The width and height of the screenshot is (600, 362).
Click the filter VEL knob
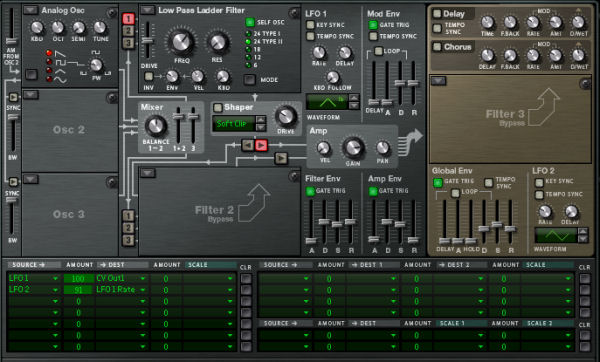[x=197, y=77]
